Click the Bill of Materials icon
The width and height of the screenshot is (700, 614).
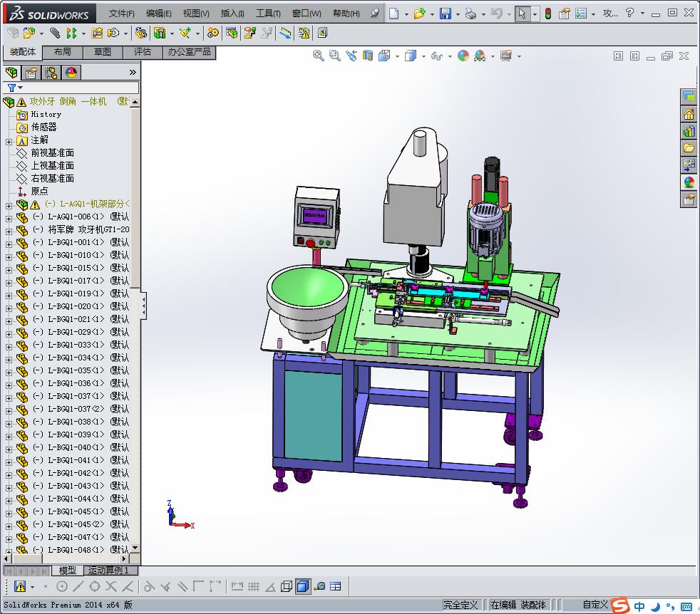(231, 33)
